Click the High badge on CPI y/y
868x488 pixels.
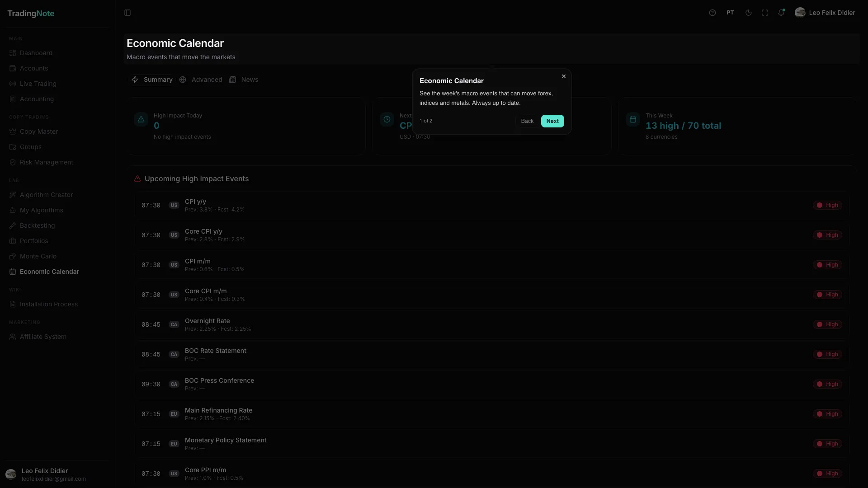coord(827,205)
